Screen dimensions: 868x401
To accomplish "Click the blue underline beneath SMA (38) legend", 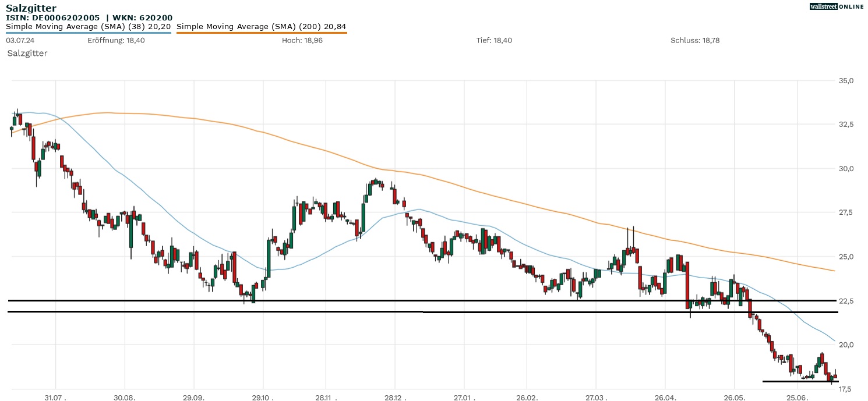I will [88, 33].
